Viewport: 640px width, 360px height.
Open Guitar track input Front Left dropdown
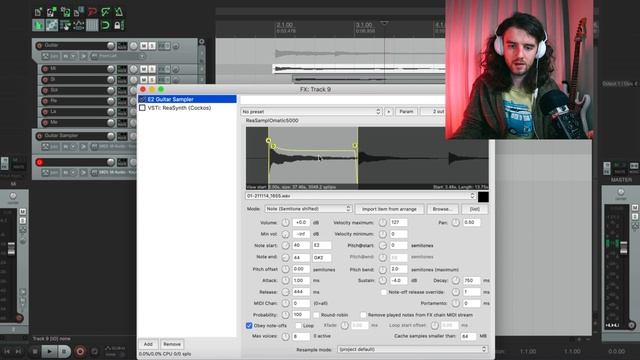point(118,56)
